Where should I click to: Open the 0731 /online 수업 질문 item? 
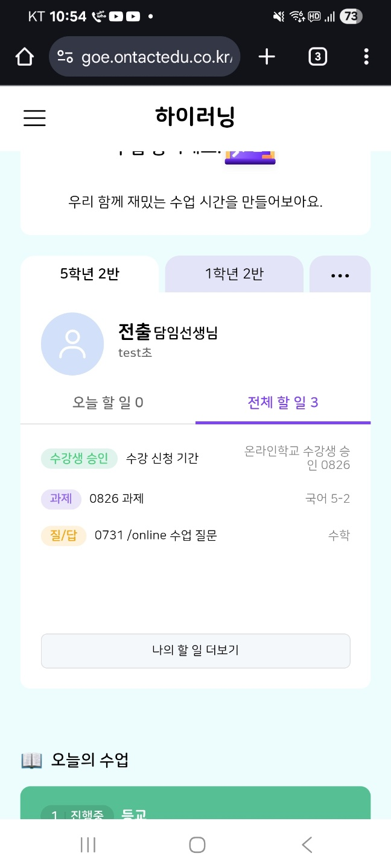156,535
